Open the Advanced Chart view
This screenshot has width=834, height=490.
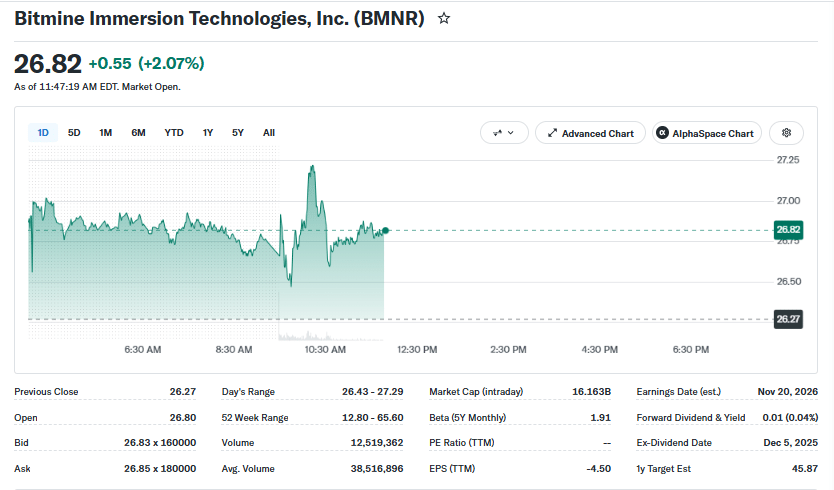(x=590, y=133)
